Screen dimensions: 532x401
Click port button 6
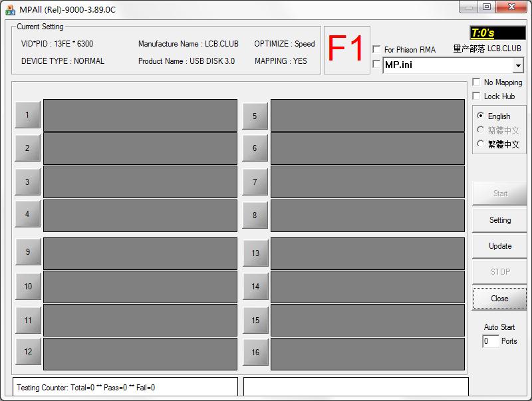click(x=255, y=148)
